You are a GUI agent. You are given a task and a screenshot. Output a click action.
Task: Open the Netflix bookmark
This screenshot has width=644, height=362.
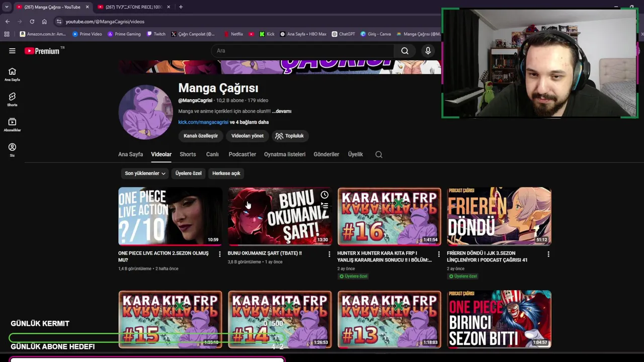[x=233, y=34]
